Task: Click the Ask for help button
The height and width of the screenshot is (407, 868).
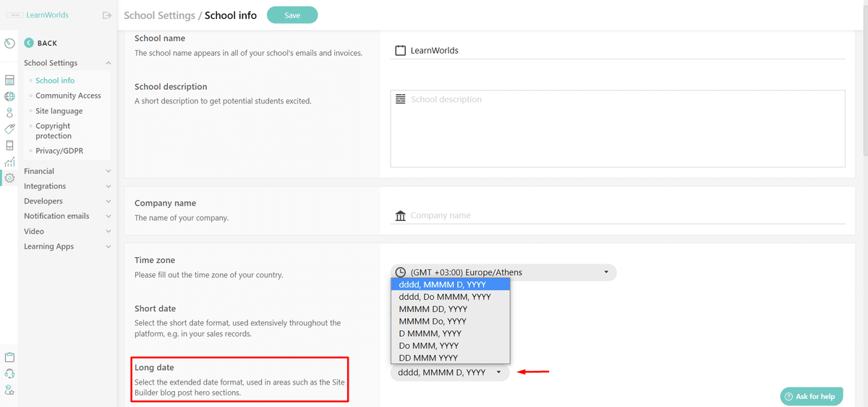Action: click(x=812, y=396)
